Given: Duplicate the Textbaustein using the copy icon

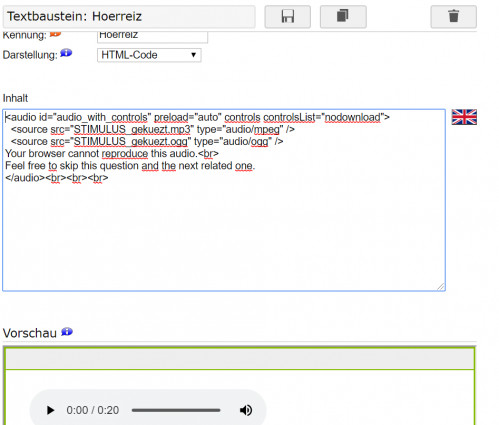Looking at the screenshot, I should pyautogui.click(x=343, y=16).
